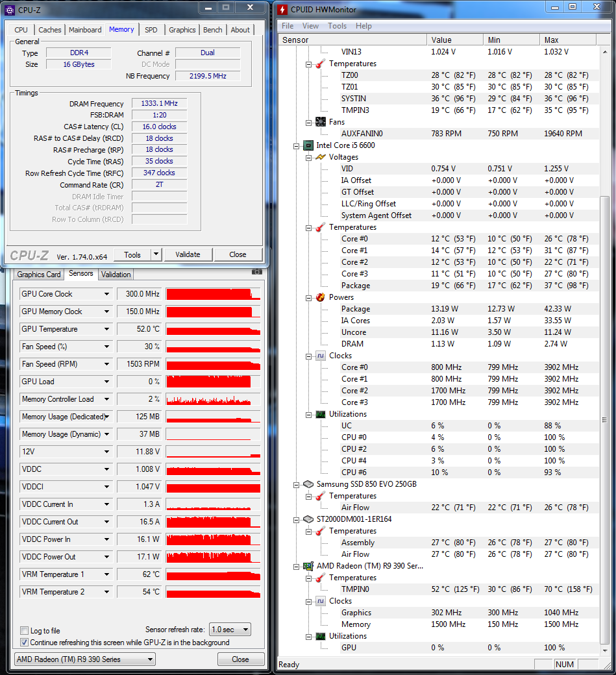This screenshot has width=616, height=675.
Task: Open the Caches tab in CPU-Z
Action: [50, 30]
